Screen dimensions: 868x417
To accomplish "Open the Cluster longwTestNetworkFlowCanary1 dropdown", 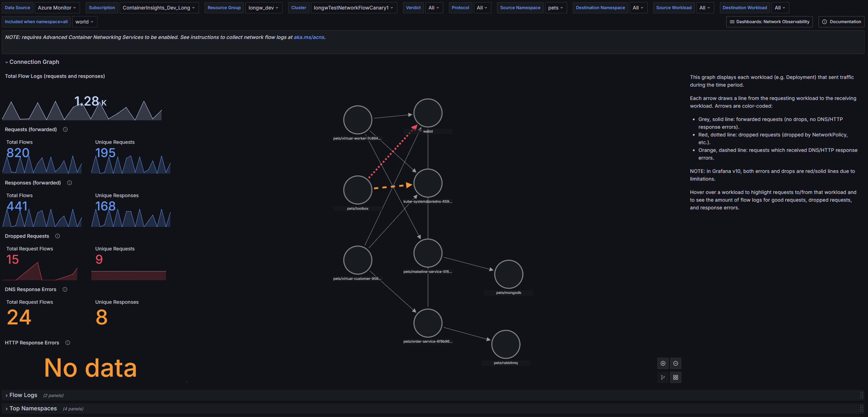I will pyautogui.click(x=353, y=8).
